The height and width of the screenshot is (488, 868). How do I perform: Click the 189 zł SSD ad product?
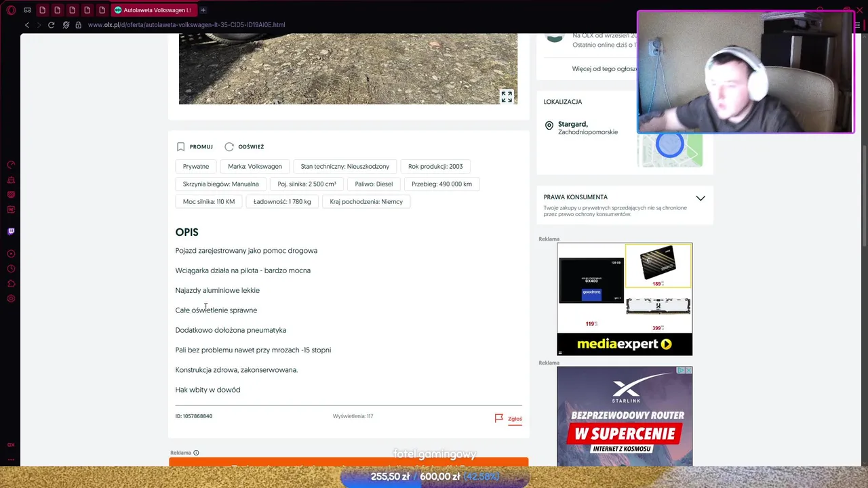[x=658, y=266]
